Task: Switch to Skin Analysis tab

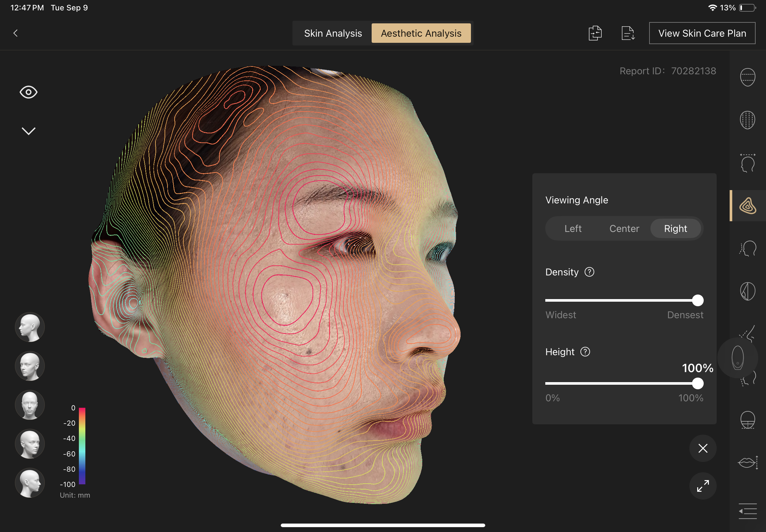Action: pyautogui.click(x=332, y=33)
